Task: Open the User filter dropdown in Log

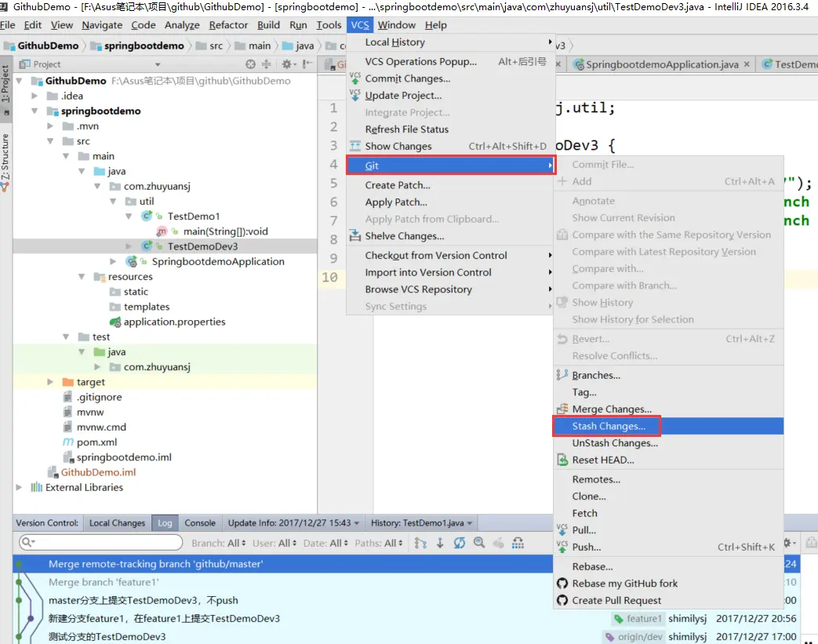Action: [274, 544]
